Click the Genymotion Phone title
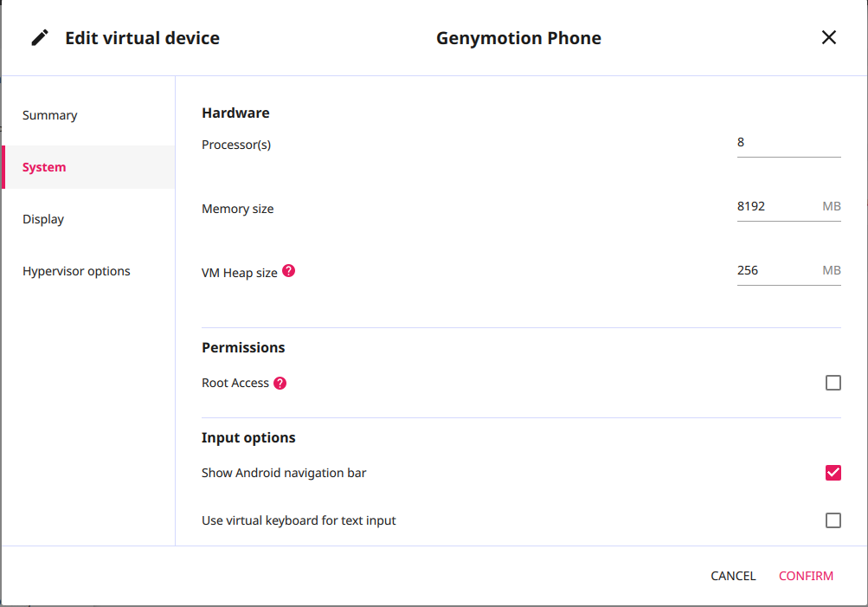Viewport: 868px width, 607px height. click(518, 37)
